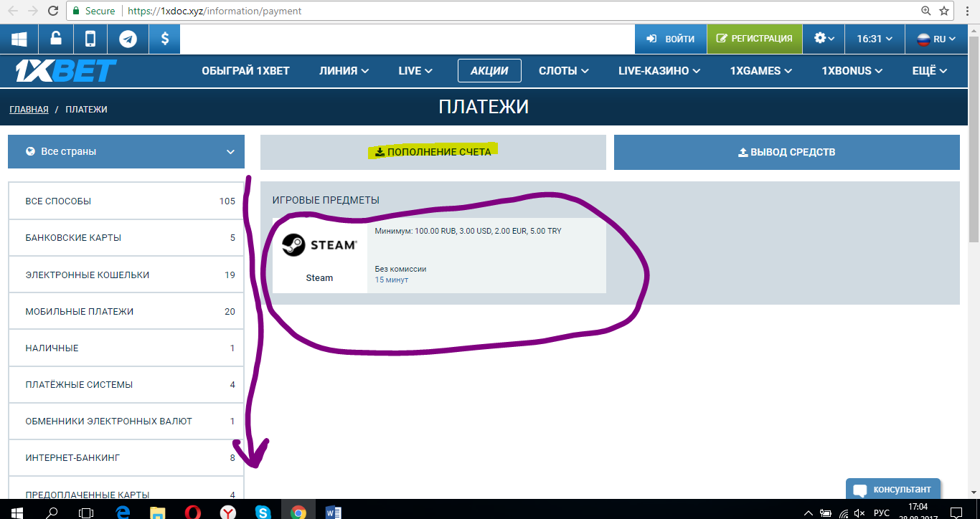The height and width of the screenshot is (519, 980).
Task: Open the АКЦИИ menu item
Action: click(x=489, y=70)
